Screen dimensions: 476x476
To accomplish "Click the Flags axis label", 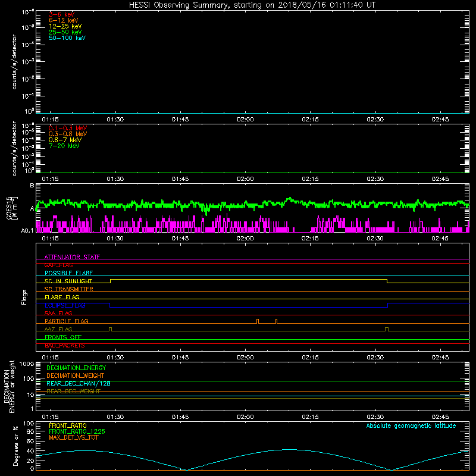I will [x=24, y=297].
